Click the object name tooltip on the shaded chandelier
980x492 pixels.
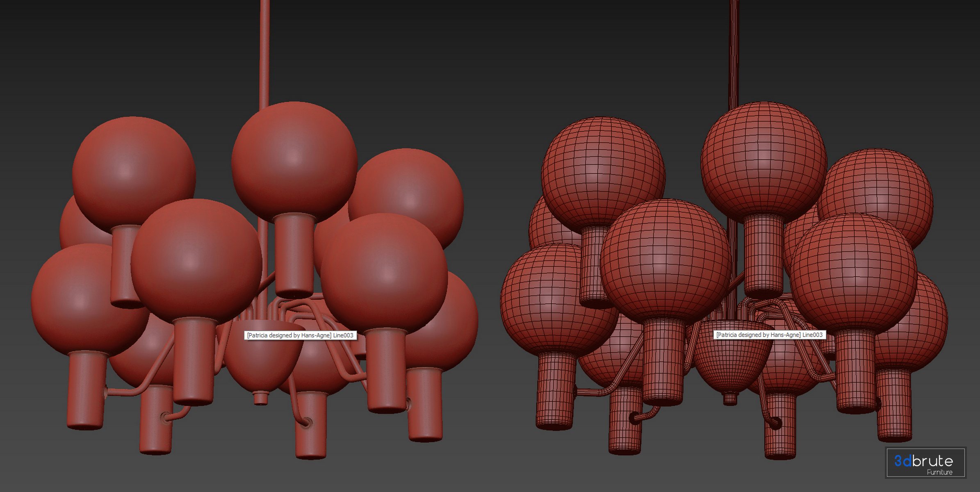point(300,335)
